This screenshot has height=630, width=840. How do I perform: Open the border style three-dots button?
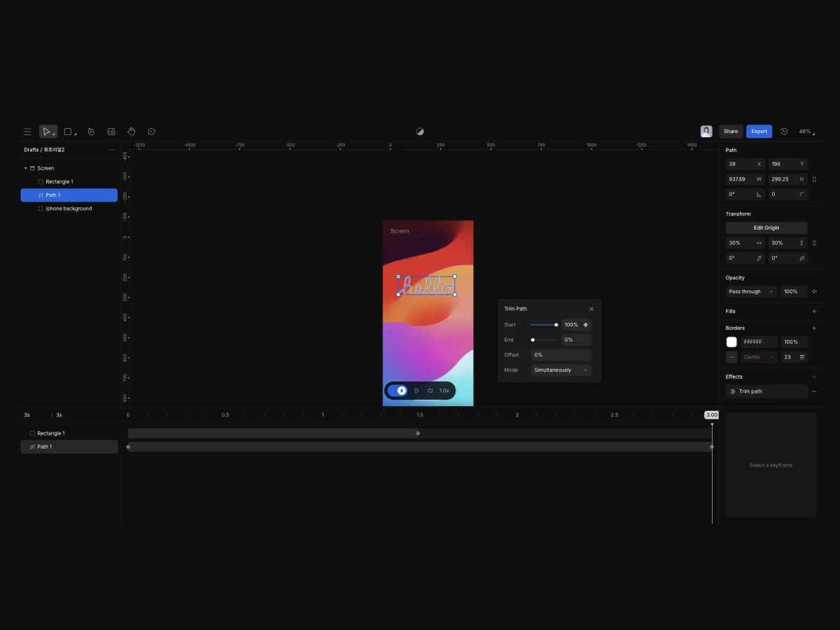pyautogui.click(x=731, y=357)
